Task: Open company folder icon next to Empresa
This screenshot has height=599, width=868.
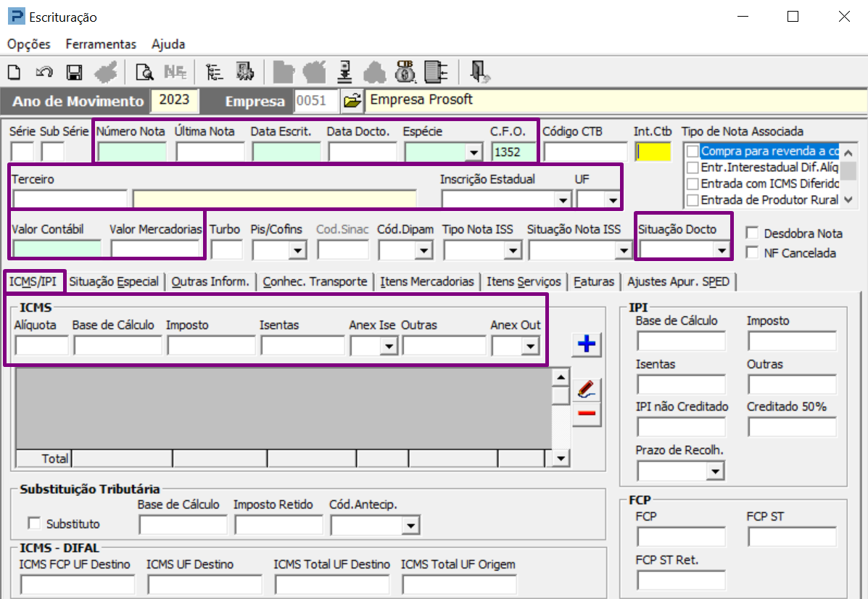Action: [352, 101]
